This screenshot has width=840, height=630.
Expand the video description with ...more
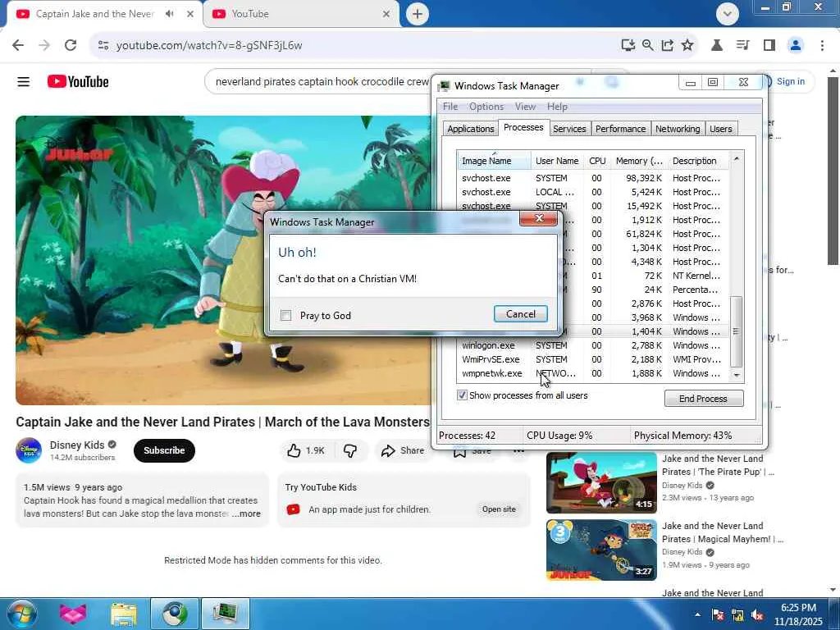coord(246,514)
